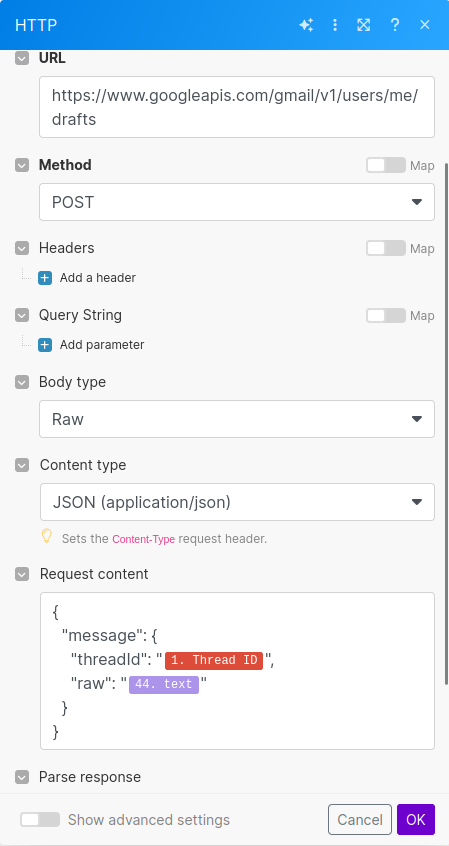Collapse the Query String section chevron

[x=22, y=315]
